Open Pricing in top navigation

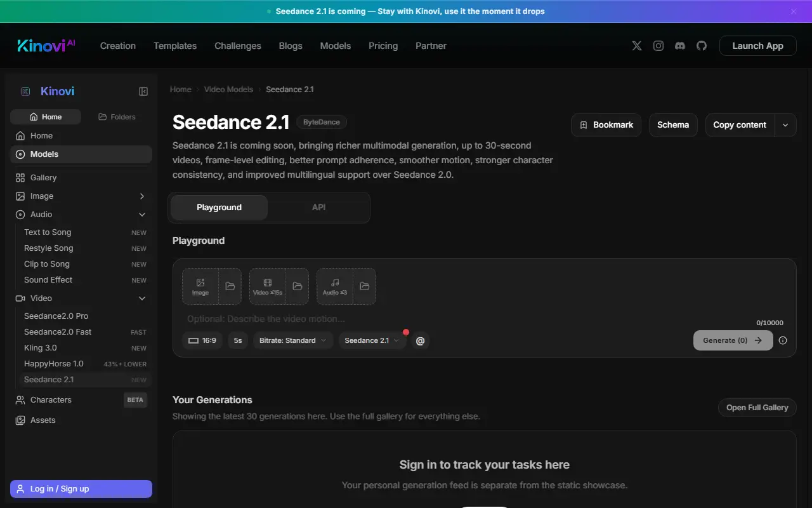(383, 46)
